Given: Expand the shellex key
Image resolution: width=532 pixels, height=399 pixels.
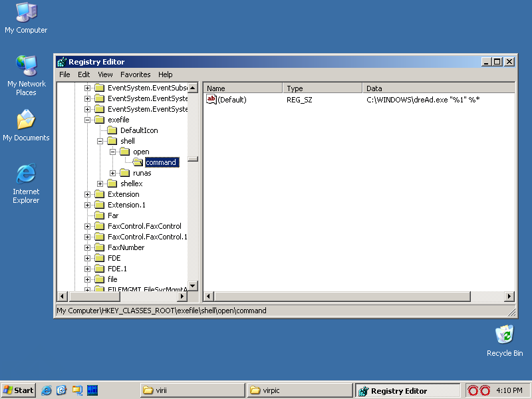Looking at the screenshot, I should tap(100, 184).
